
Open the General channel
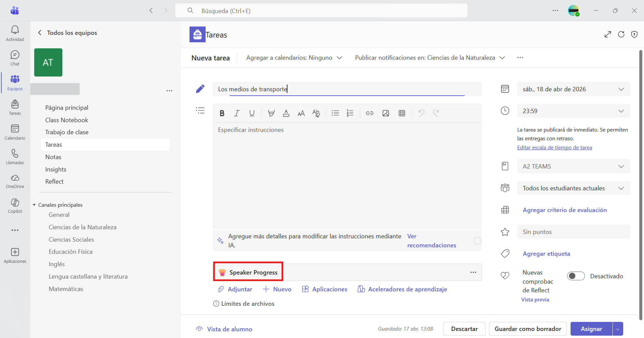click(59, 215)
